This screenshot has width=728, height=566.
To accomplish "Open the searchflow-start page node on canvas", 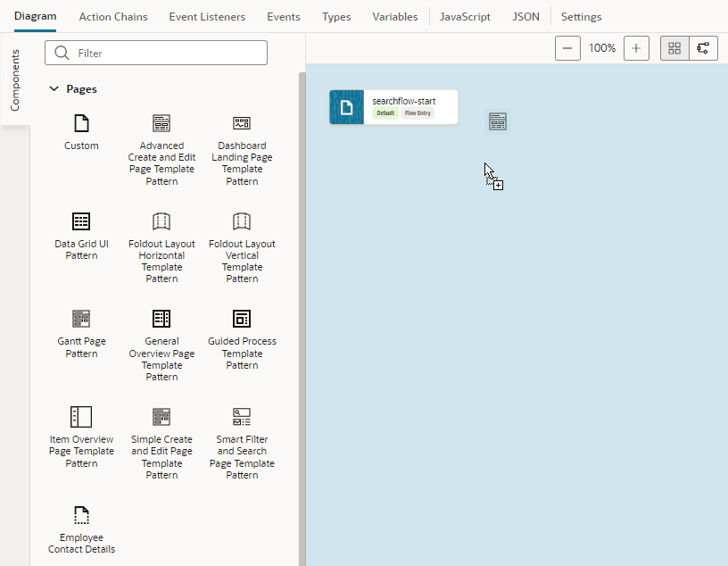I will 393,106.
